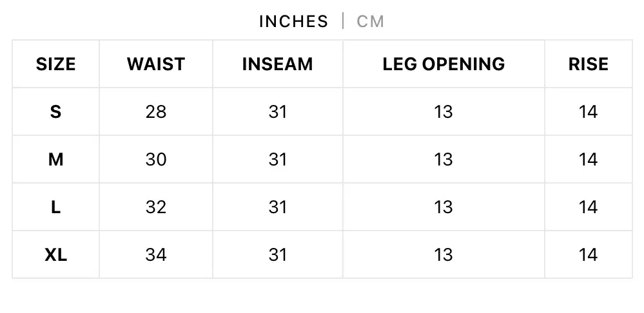The height and width of the screenshot is (313, 644).
Task: Select the L size row label
Action: 55,207
